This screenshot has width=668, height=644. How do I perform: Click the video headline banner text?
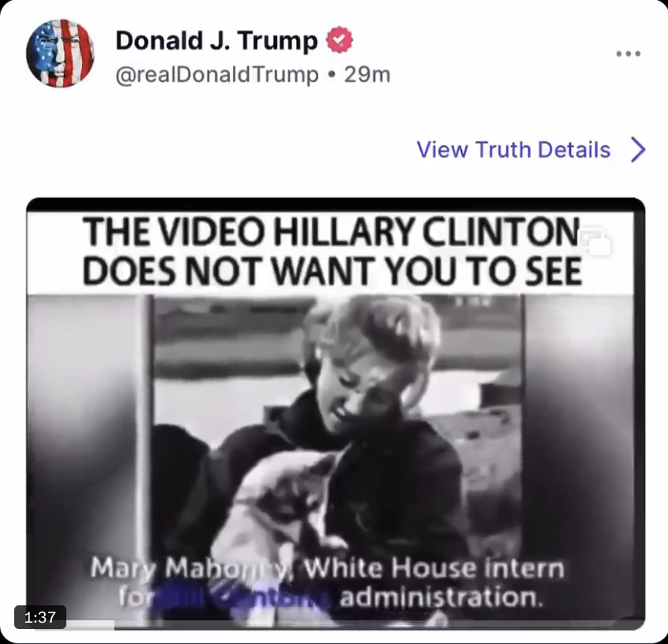coord(332,251)
